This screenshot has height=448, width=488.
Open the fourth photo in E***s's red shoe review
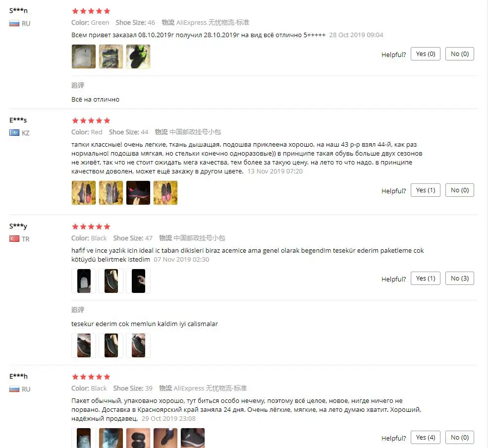pyautogui.click(x=165, y=193)
